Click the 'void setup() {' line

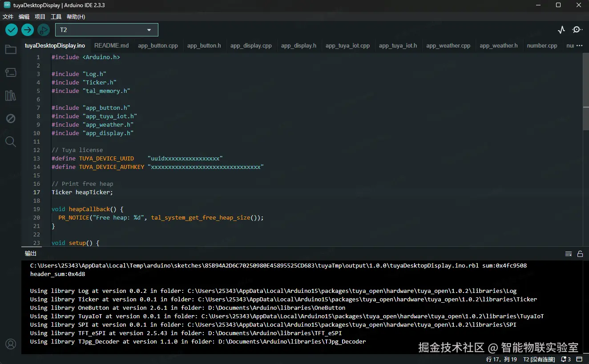(75, 243)
